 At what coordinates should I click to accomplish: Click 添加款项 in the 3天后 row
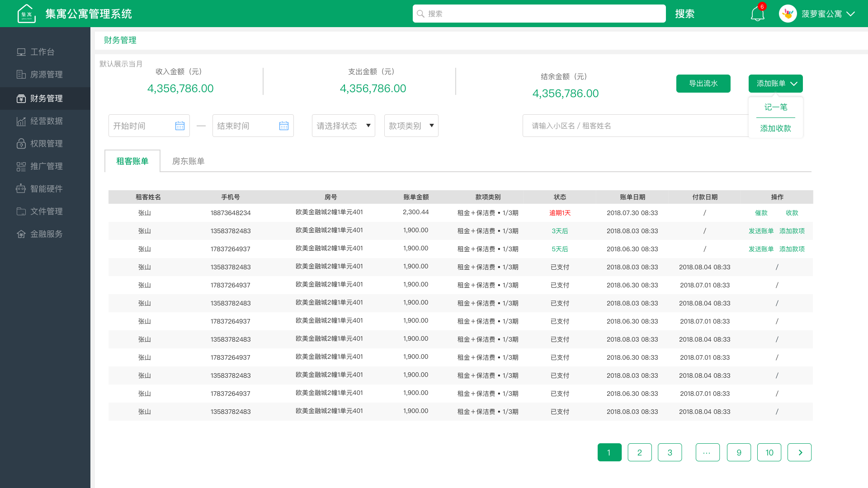[792, 231]
